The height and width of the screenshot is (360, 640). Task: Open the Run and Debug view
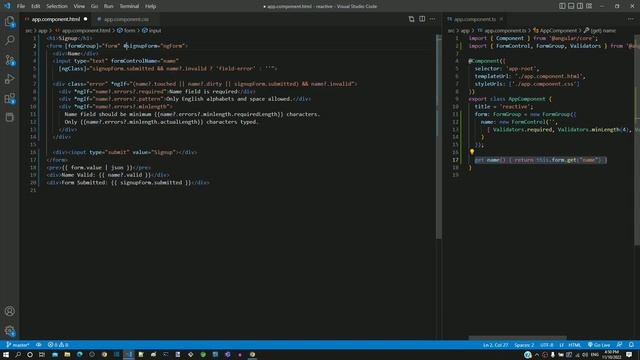[9, 79]
